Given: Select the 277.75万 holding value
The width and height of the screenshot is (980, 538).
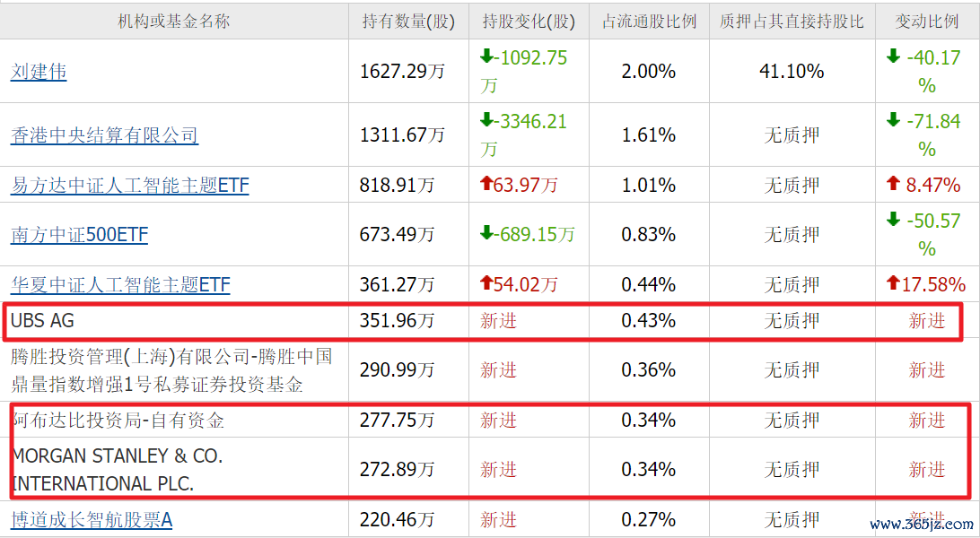Looking at the screenshot, I should coord(397,420).
